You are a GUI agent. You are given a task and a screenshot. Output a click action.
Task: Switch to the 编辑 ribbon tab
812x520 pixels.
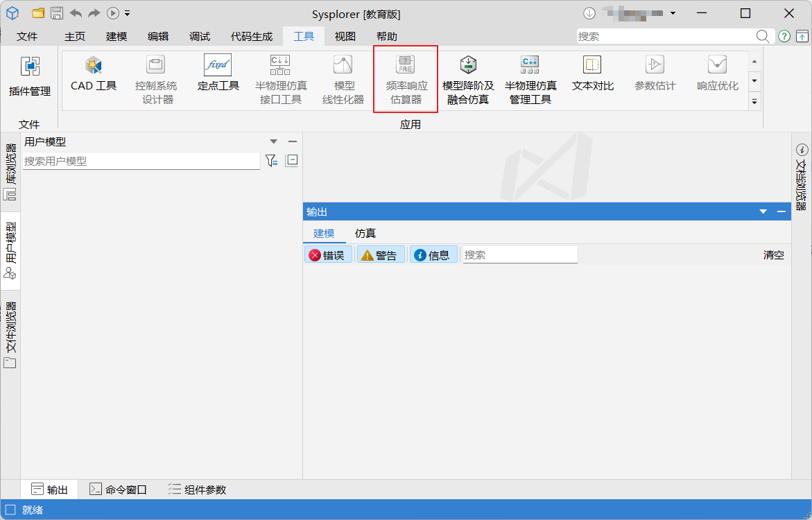pos(158,36)
